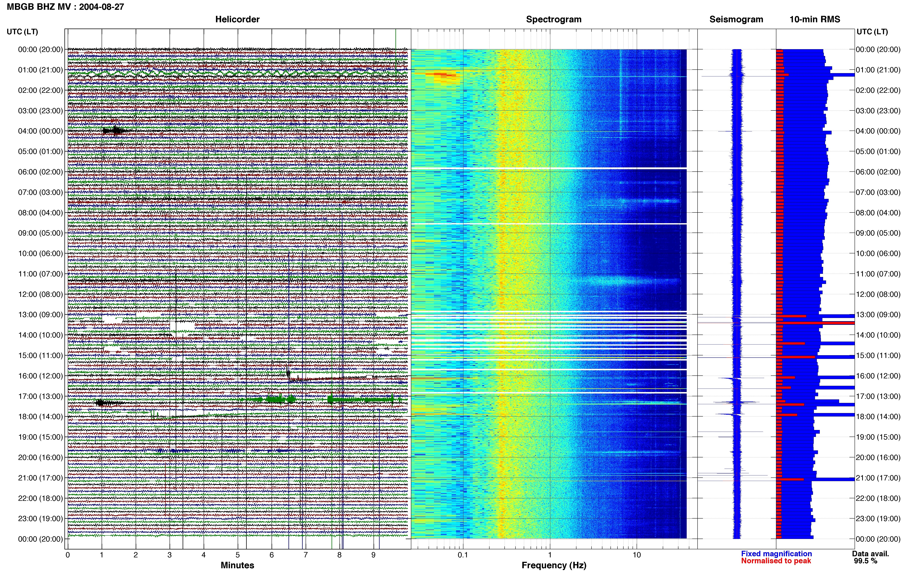Click the left 'UTC (LT)' axis label
The image size is (924, 578).
22,31
